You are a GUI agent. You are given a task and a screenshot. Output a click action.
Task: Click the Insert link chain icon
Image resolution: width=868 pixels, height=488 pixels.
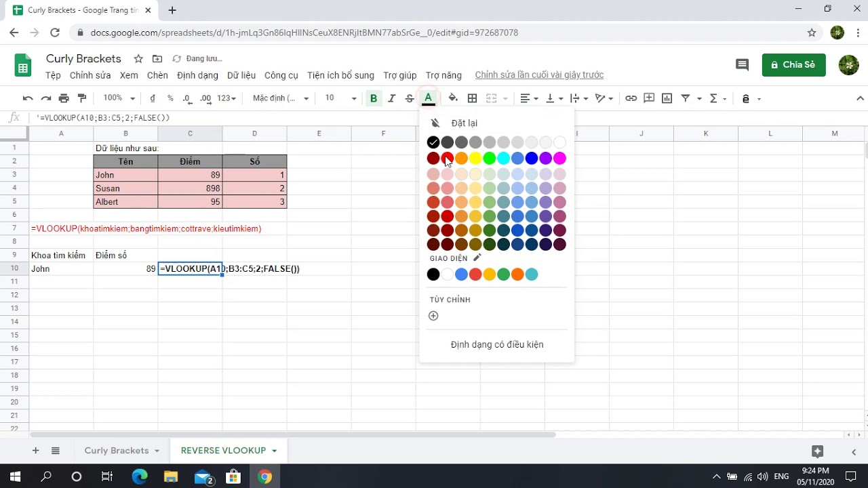631,98
